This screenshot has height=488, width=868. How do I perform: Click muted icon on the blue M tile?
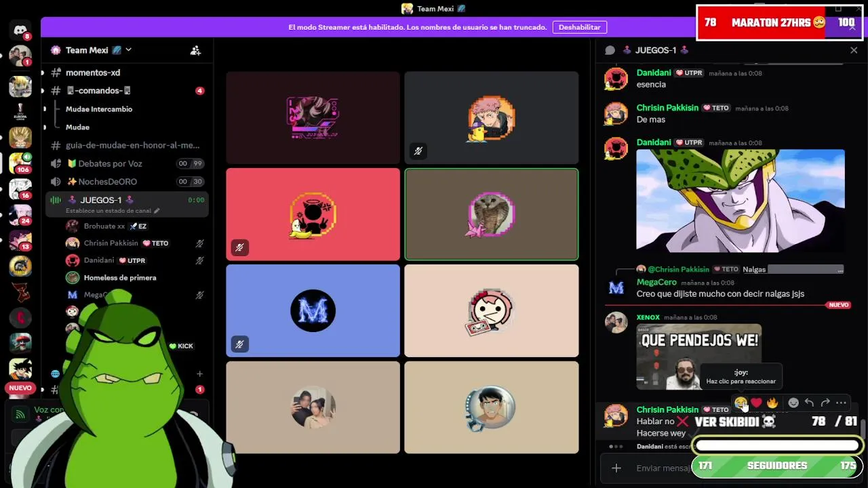click(239, 344)
